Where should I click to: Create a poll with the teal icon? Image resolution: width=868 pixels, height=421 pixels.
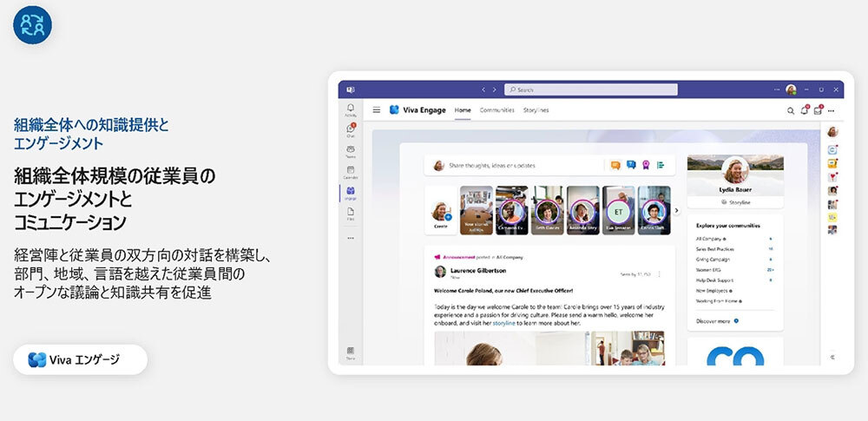661,165
